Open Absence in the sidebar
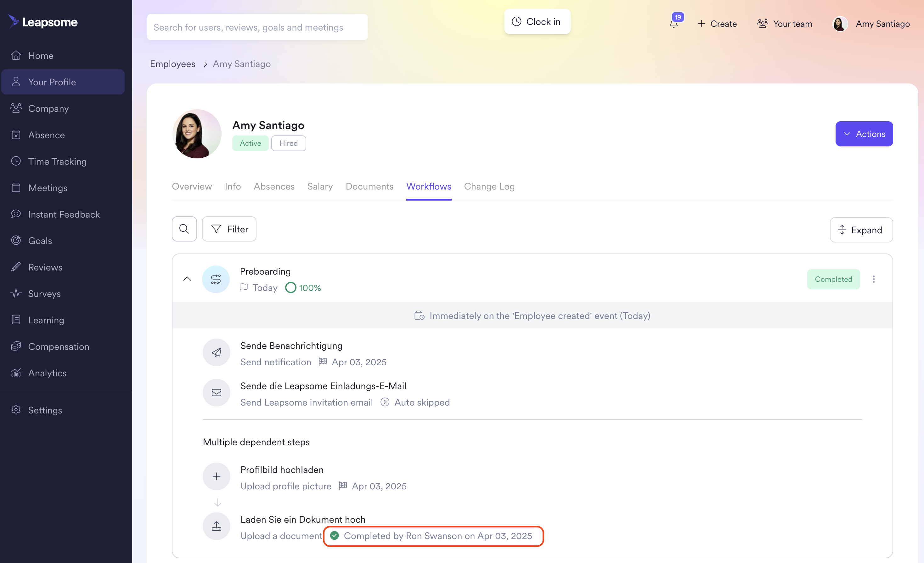 63,135
